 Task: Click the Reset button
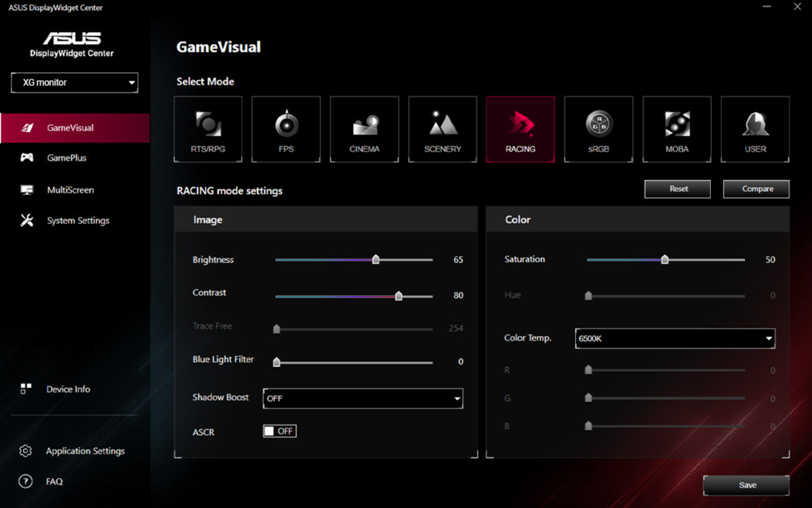pyautogui.click(x=677, y=189)
